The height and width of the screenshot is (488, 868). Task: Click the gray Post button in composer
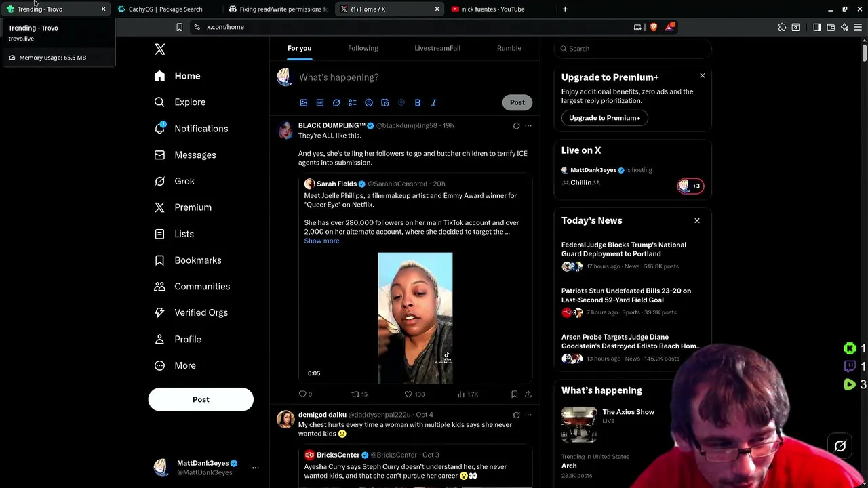[517, 102]
